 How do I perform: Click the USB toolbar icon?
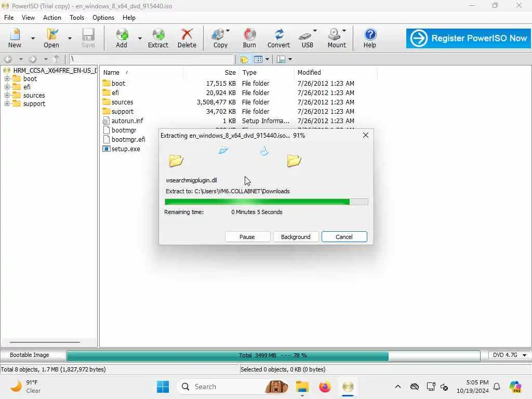[307, 37]
